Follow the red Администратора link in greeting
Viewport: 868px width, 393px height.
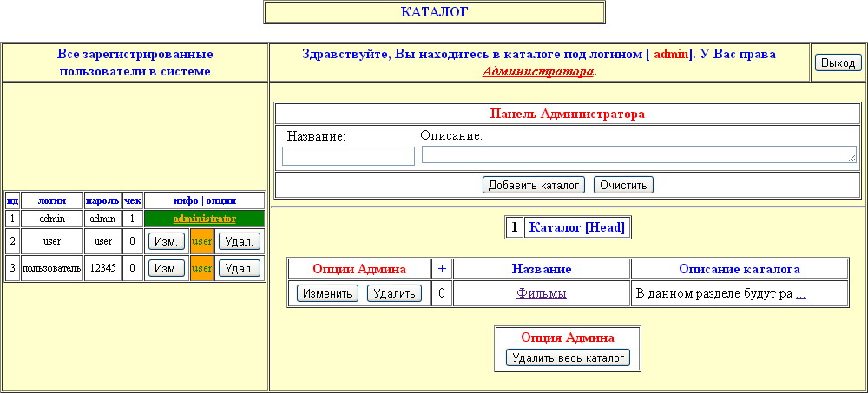click(x=538, y=72)
